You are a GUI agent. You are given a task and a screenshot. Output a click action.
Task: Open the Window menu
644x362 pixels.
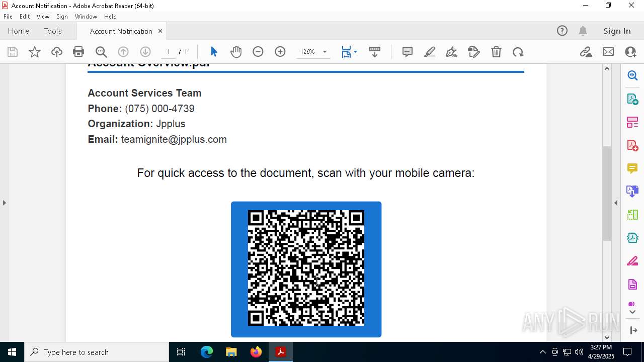[x=86, y=16]
